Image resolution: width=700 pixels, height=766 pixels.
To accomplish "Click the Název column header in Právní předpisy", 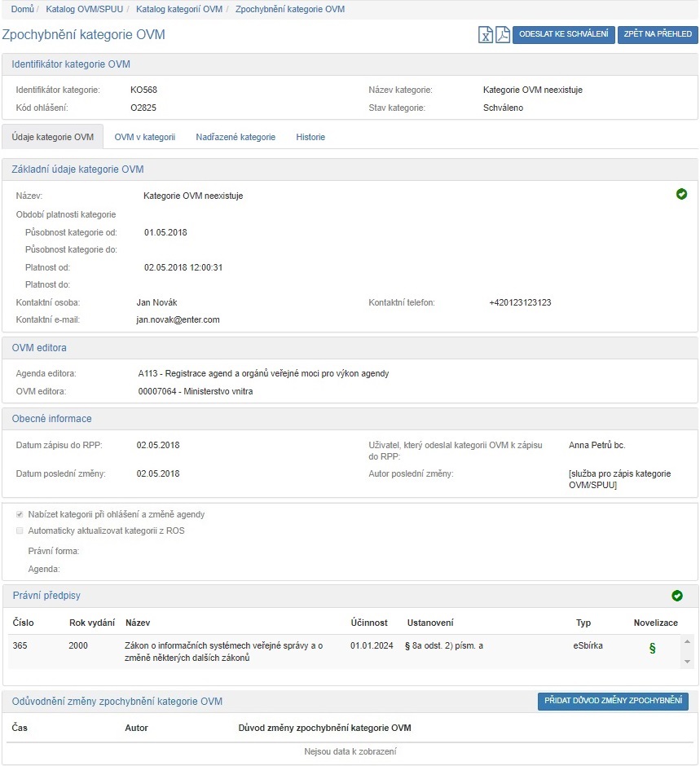I will (x=138, y=623).
